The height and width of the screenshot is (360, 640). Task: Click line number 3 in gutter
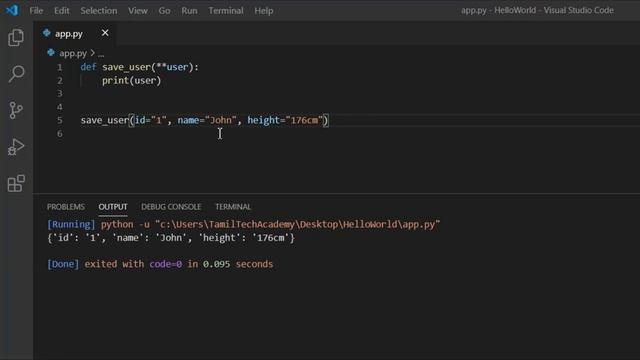click(60, 93)
